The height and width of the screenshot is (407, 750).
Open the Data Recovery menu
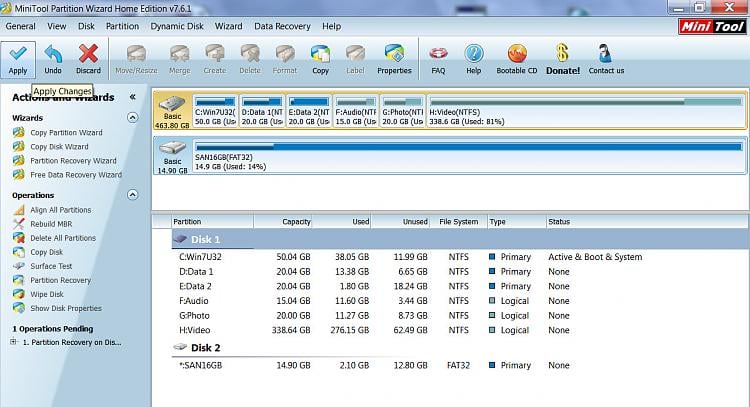click(282, 26)
